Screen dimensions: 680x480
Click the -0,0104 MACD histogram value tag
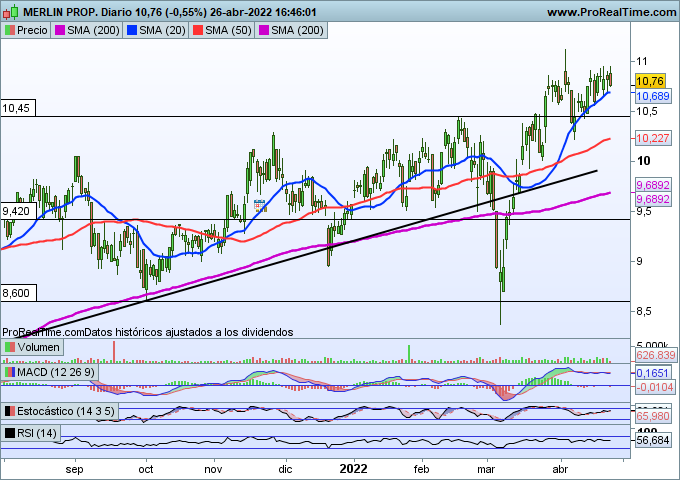click(655, 387)
